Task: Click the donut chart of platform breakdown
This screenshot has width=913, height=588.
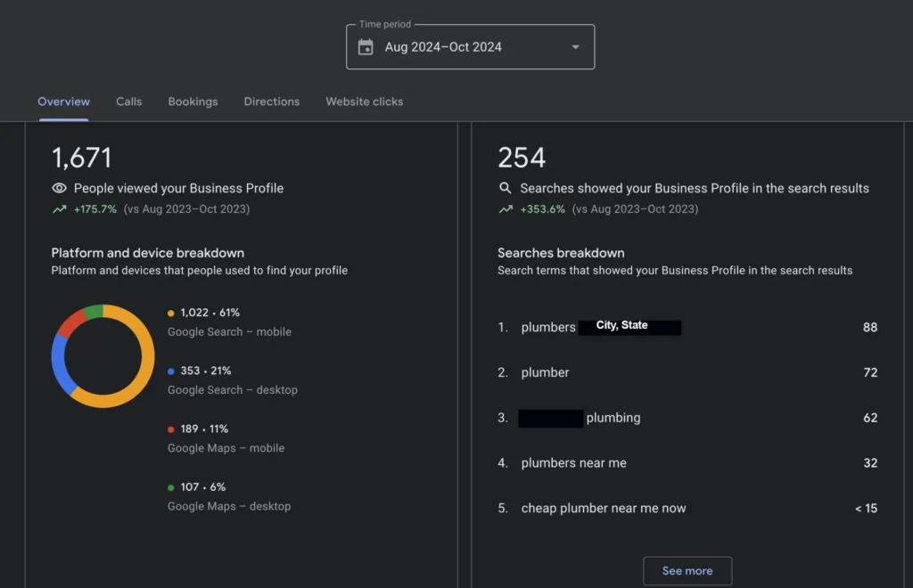Action: pos(103,356)
